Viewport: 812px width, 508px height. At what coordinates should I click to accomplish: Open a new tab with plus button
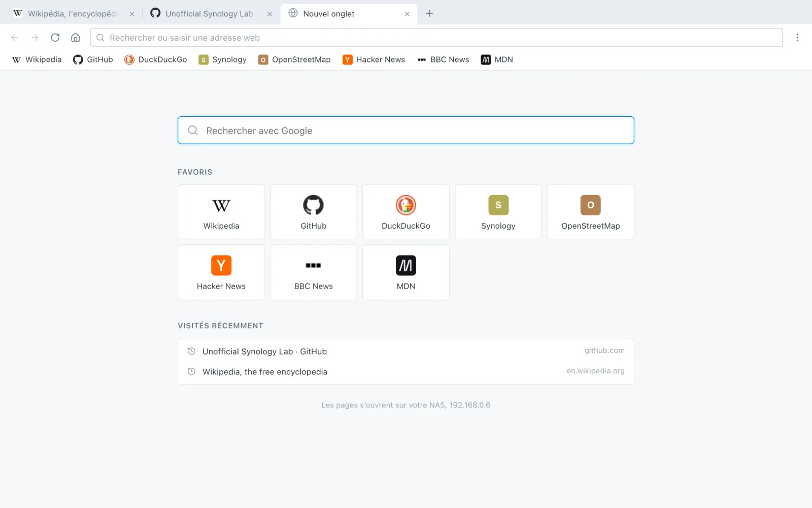[429, 14]
